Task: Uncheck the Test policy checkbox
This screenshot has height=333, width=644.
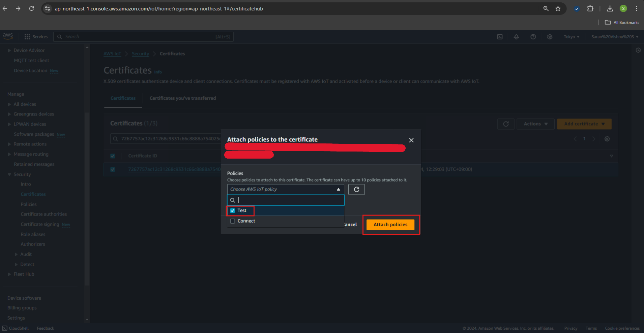Action: pyautogui.click(x=233, y=211)
